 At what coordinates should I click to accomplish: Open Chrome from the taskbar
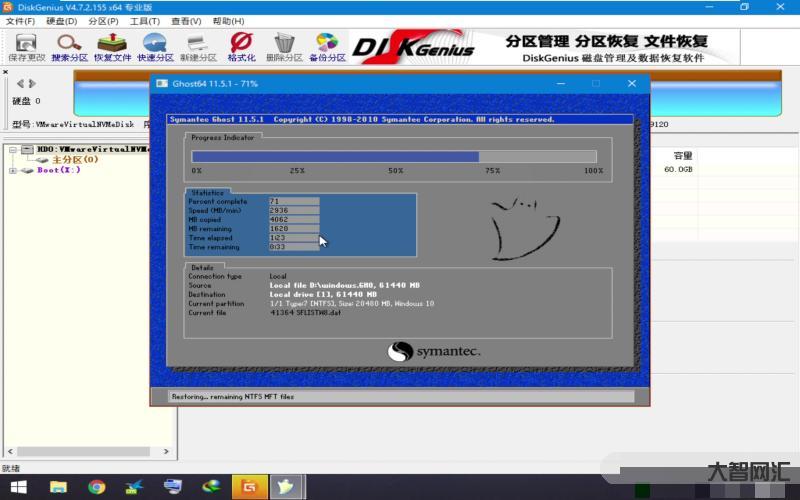(96, 487)
